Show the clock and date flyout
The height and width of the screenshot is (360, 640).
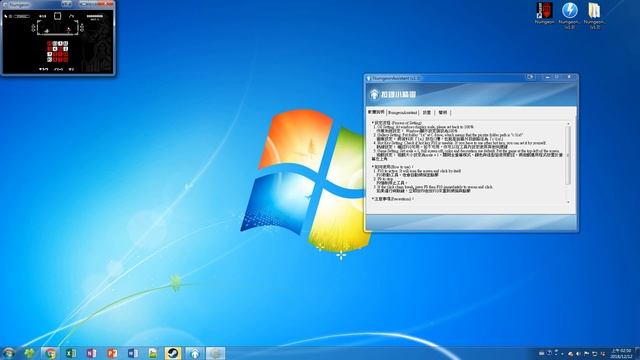click(x=621, y=353)
